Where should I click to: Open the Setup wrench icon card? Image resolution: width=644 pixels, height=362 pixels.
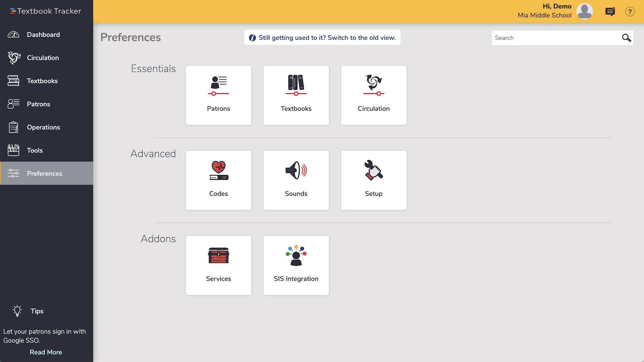(374, 170)
